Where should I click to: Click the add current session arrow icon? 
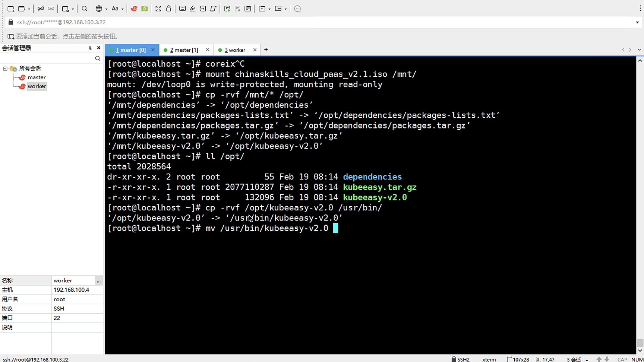(x=11, y=36)
